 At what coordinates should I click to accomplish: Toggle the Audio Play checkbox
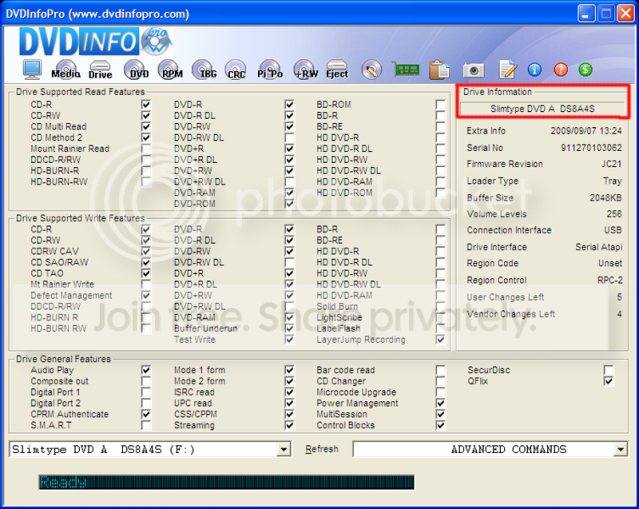pos(146,370)
